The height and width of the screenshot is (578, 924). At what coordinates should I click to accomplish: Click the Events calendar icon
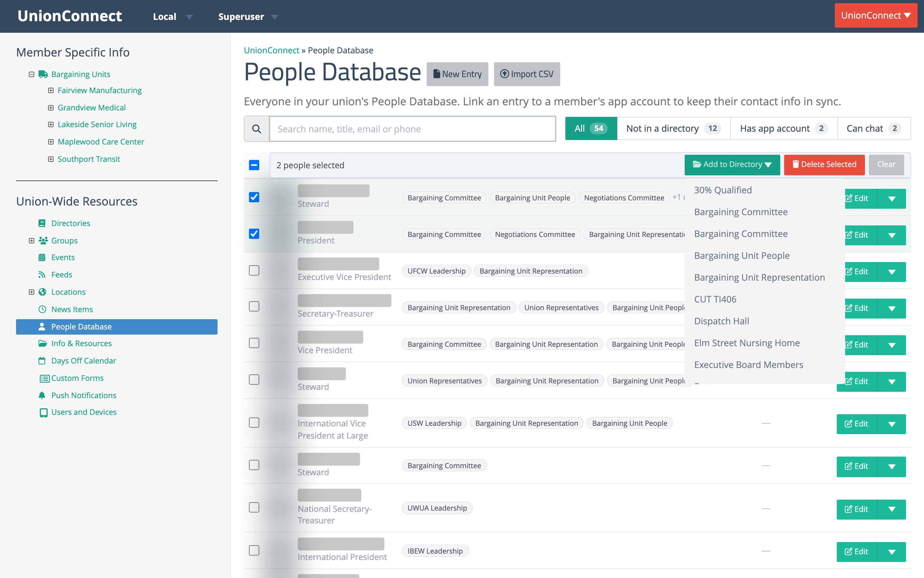click(42, 257)
